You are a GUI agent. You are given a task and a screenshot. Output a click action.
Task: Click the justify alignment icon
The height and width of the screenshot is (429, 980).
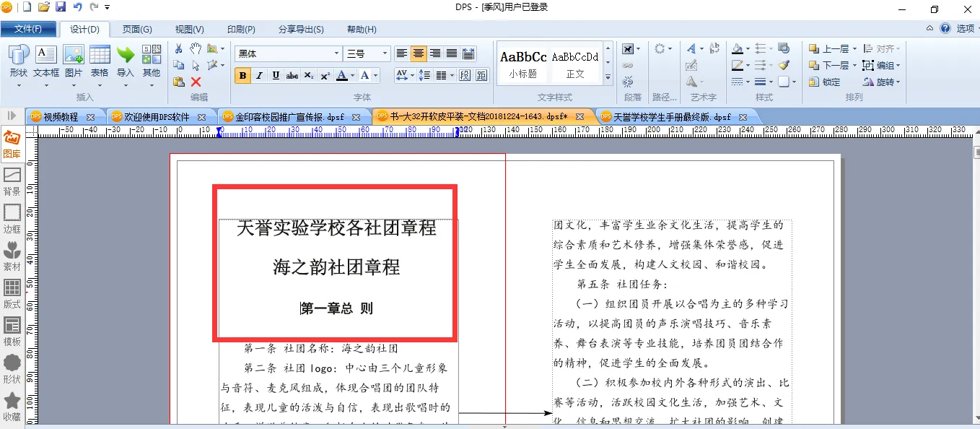click(x=452, y=53)
